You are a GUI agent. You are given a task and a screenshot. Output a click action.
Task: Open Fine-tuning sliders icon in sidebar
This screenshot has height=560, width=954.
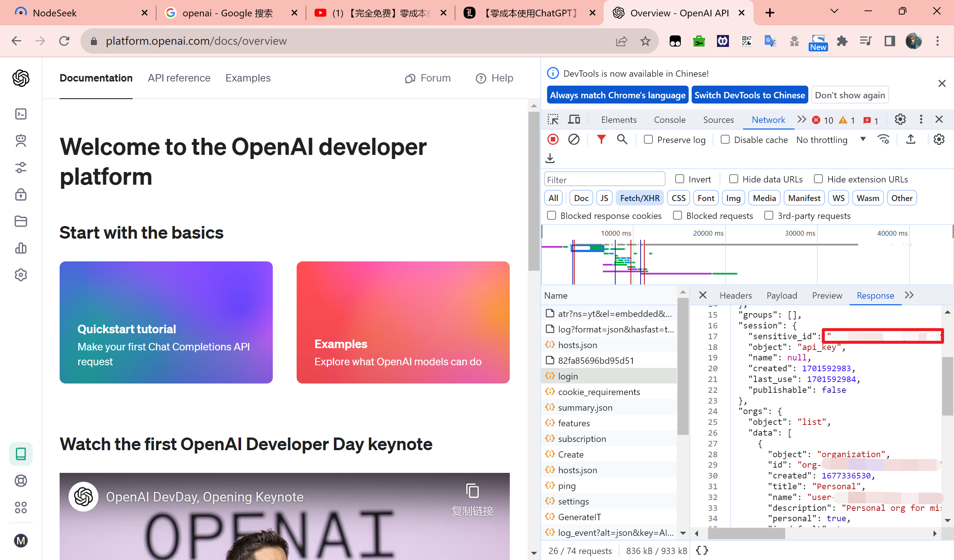point(21,167)
